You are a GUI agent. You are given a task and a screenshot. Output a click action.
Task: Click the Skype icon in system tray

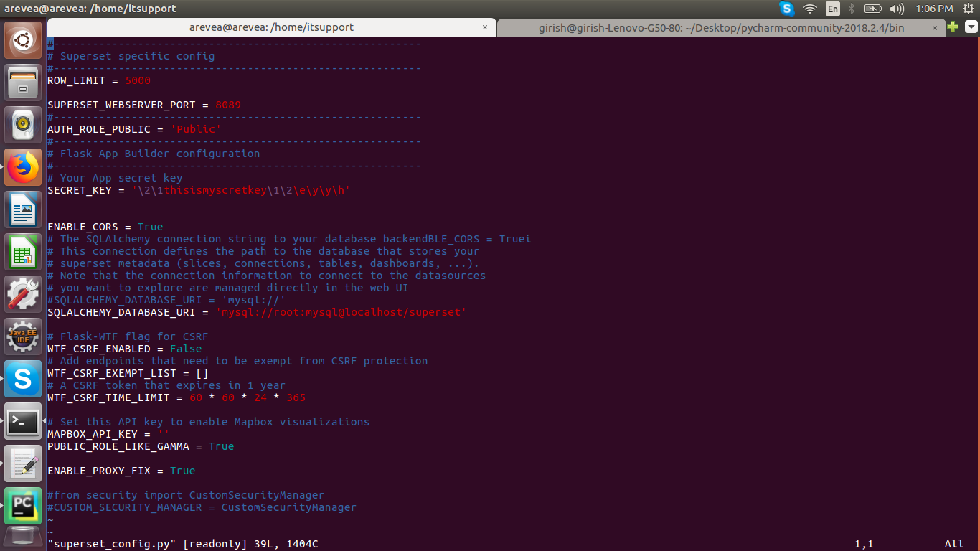(x=786, y=9)
